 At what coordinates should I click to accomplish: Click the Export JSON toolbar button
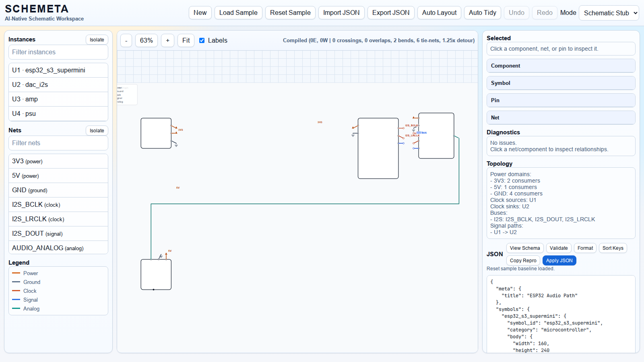(390, 13)
